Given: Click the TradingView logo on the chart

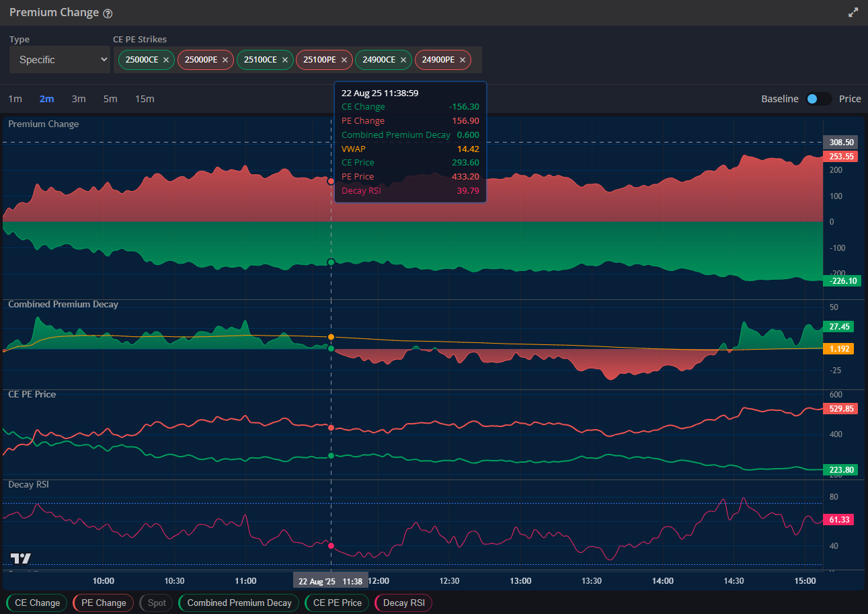Looking at the screenshot, I should (x=21, y=558).
